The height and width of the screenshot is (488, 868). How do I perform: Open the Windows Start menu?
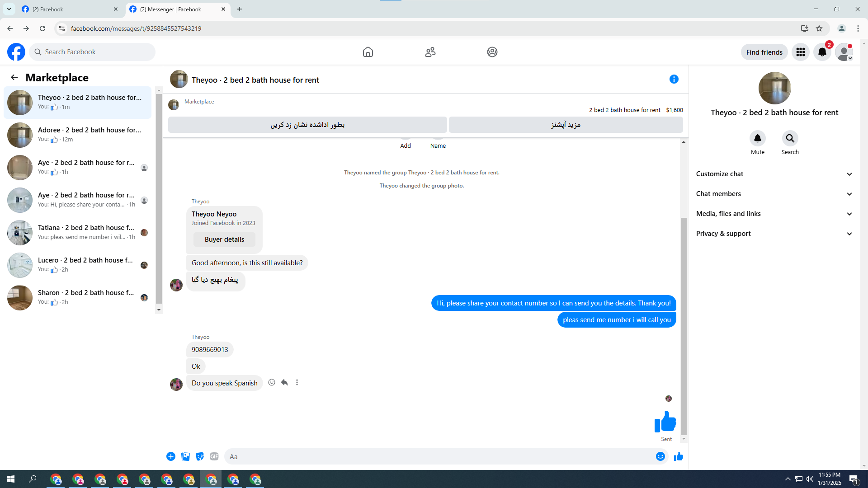(x=11, y=479)
